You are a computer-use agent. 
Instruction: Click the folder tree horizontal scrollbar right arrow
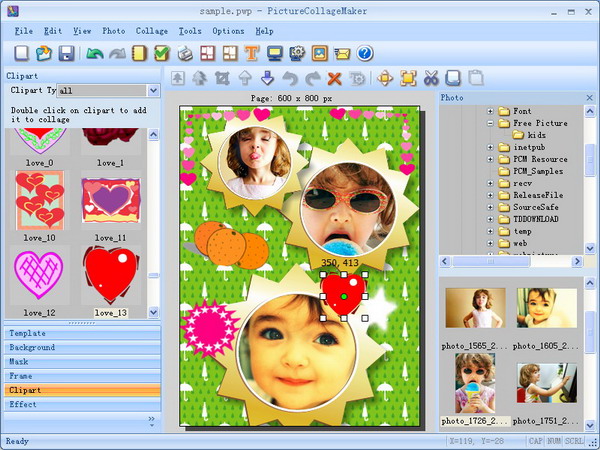point(577,261)
